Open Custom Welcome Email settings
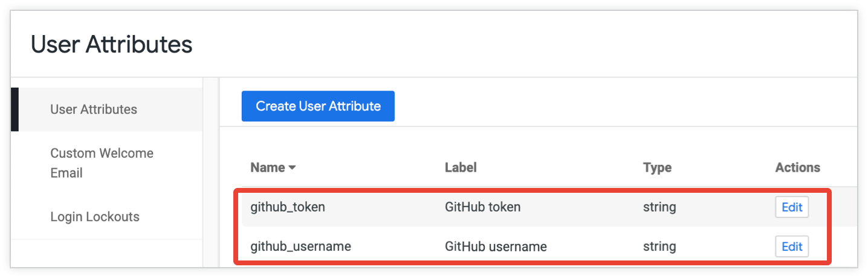Image resolution: width=868 pixels, height=278 pixels. click(102, 163)
